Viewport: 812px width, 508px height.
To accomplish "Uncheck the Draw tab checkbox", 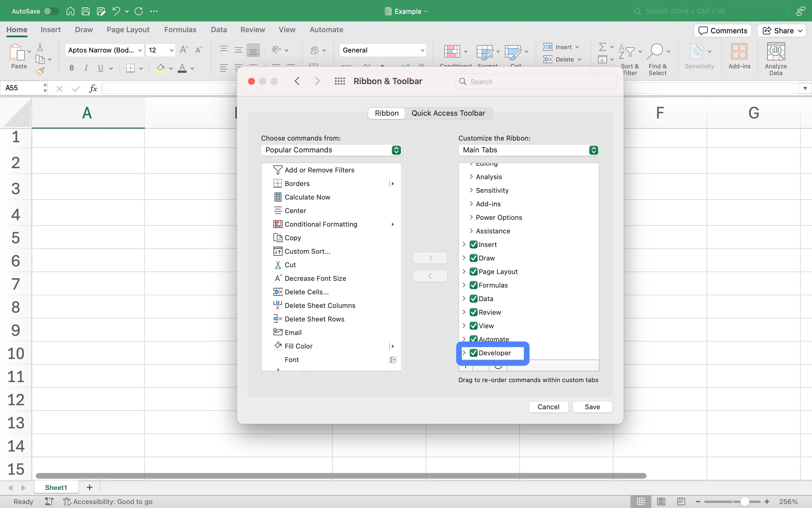I will click(473, 258).
